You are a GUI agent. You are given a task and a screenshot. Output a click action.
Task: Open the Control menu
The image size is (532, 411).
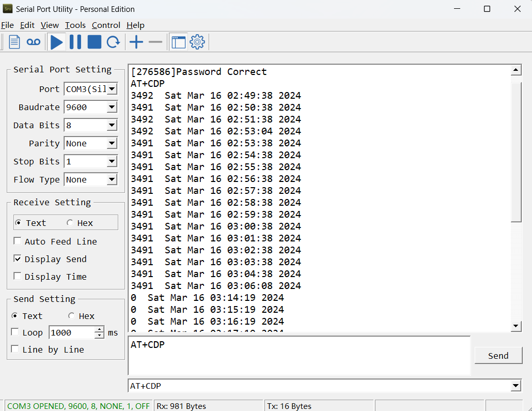pos(106,25)
